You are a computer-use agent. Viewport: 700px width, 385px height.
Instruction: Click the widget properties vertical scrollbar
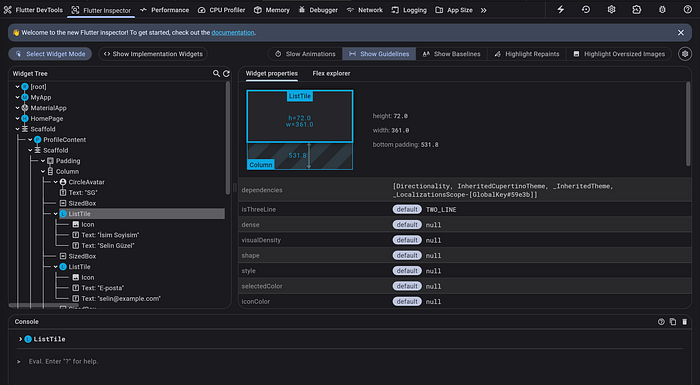[x=688, y=123]
